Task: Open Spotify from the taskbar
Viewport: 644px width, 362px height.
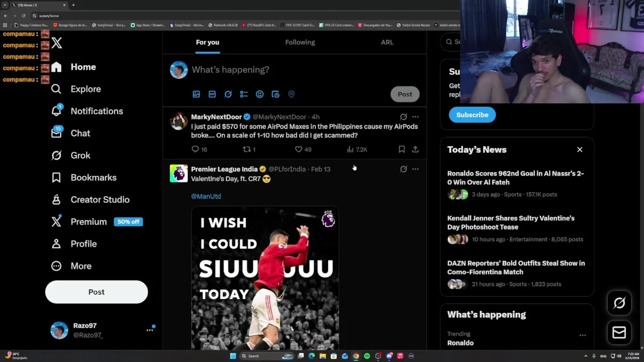Action: pyautogui.click(x=367, y=356)
